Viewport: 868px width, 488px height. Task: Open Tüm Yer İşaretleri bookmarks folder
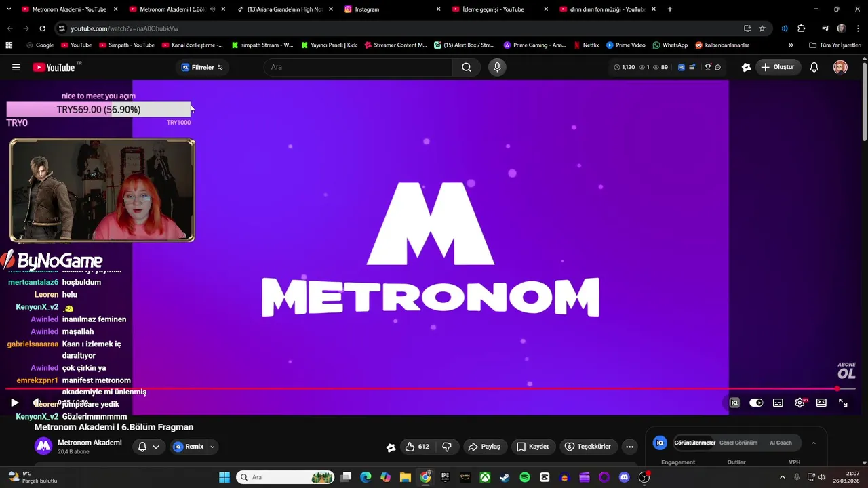tap(835, 45)
